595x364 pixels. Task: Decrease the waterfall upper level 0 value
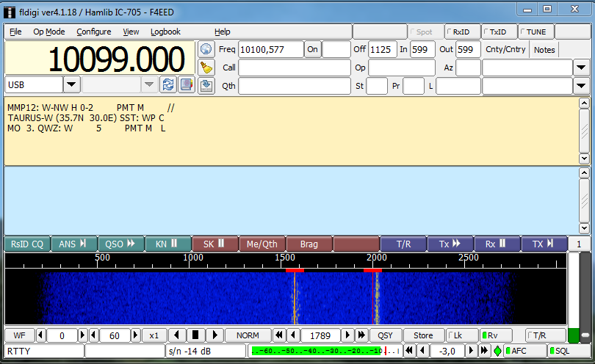[40, 335]
